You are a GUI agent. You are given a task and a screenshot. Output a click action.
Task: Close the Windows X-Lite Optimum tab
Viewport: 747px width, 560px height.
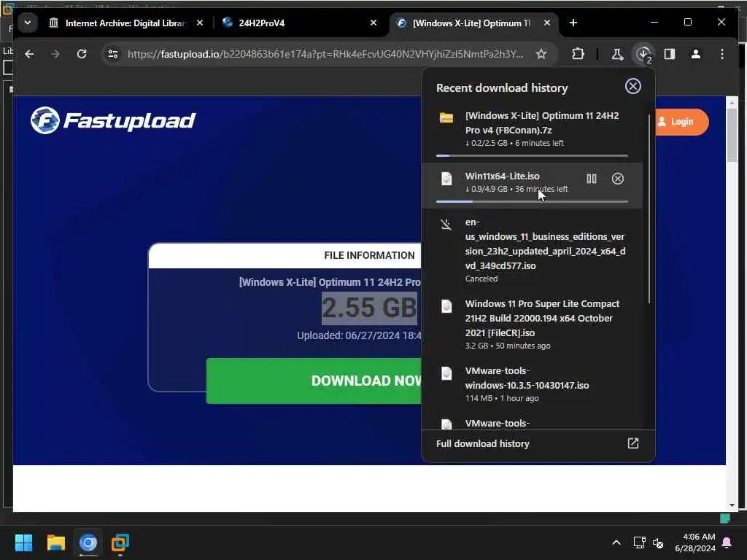point(547,23)
